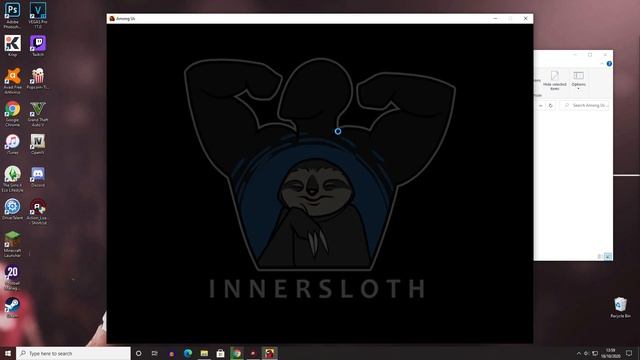Expand address history dropdown in File Explorer
Image resolution: width=640 pixels, height=360 pixels.
540,105
